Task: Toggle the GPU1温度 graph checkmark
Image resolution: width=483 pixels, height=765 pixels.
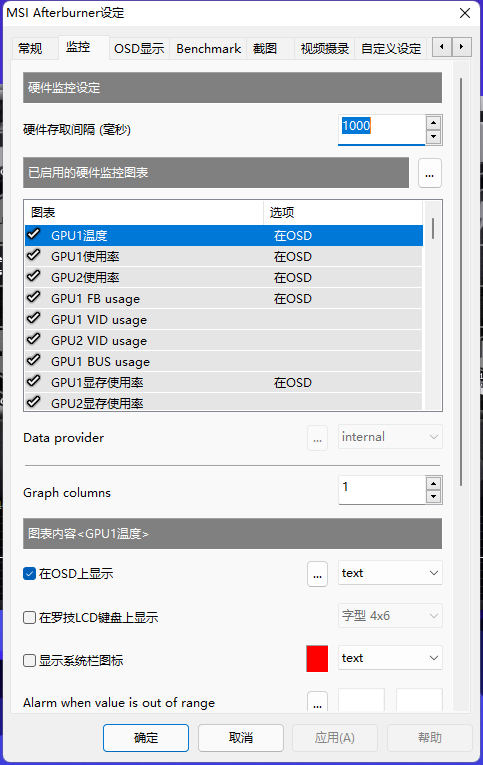Action: click(34, 235)
